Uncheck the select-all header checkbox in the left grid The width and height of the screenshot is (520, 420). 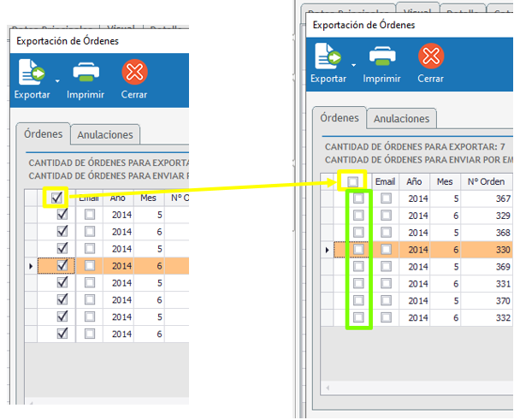click(56, 198)
